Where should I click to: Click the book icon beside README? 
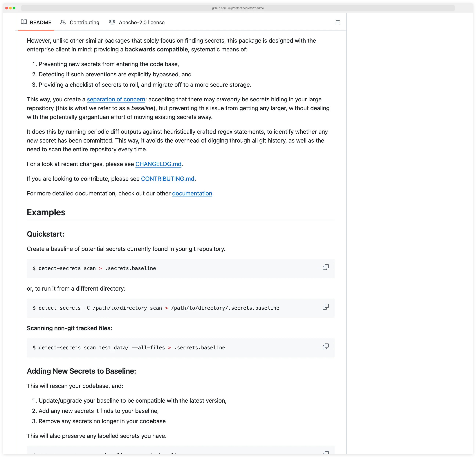(x=24, y=22)
